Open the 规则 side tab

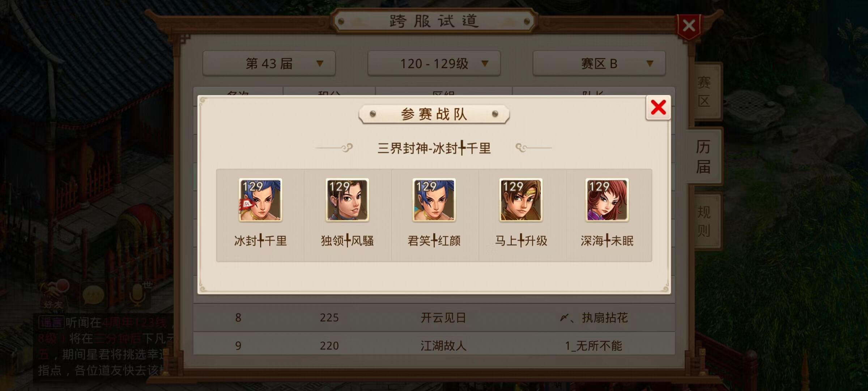tap(704, 221)
